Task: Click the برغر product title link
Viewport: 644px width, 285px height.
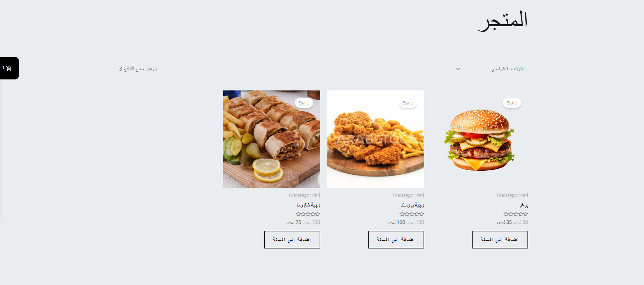Action: [523, 205]
